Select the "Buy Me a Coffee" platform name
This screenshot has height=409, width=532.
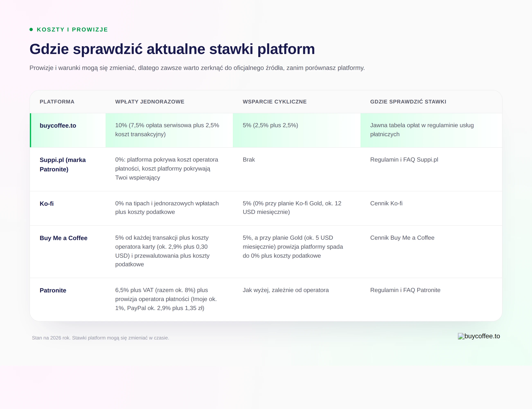pos(64,238)
